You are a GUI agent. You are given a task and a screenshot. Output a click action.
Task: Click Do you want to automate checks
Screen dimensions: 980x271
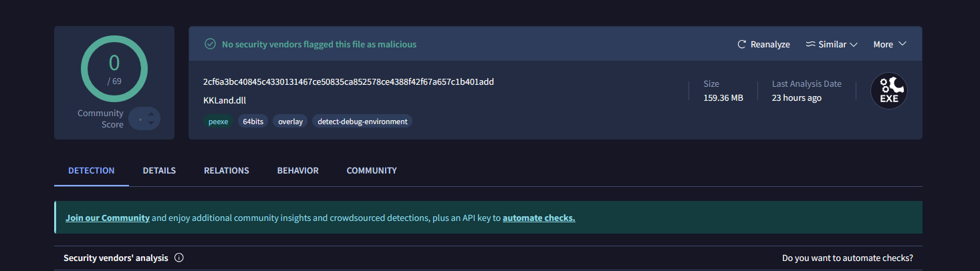click(x=848, y=258)
